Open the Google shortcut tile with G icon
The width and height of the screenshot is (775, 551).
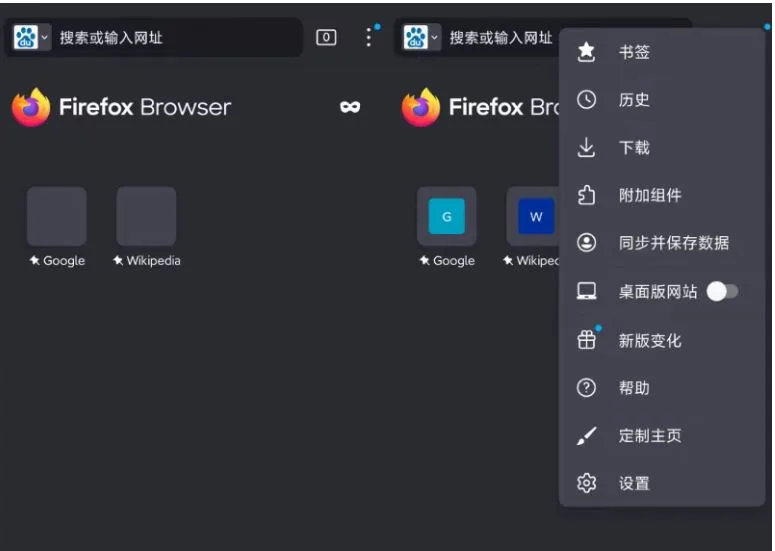(446, 217)
